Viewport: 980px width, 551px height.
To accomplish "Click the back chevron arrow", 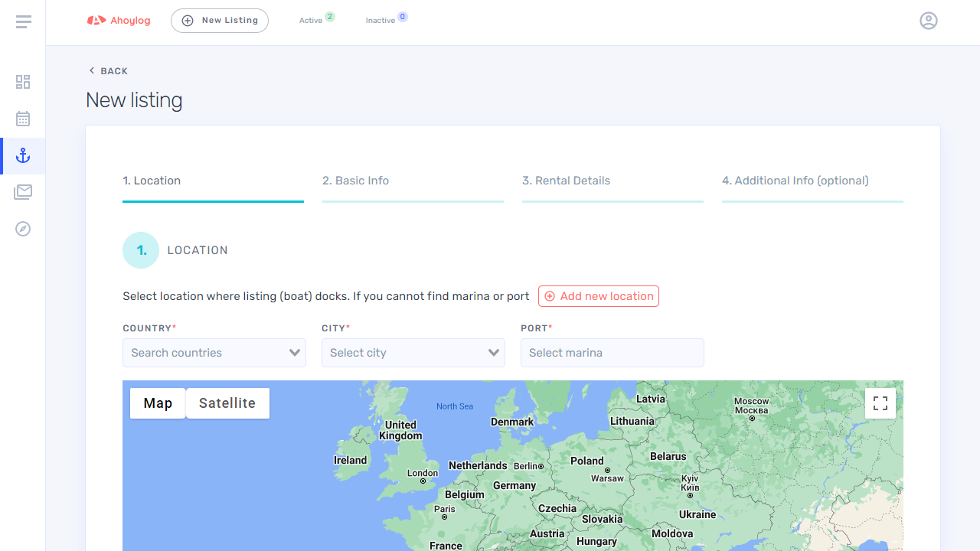I will click(92, 70).
